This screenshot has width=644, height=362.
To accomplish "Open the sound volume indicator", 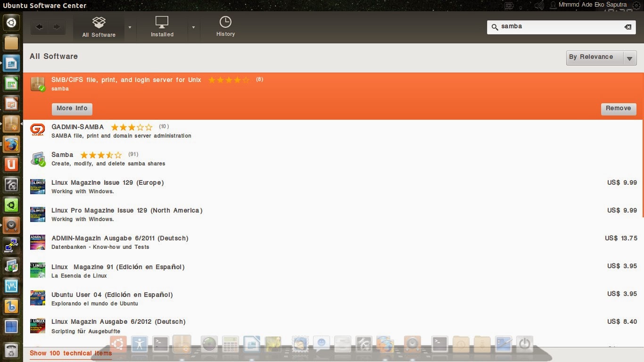I will [x=539, y=5].
